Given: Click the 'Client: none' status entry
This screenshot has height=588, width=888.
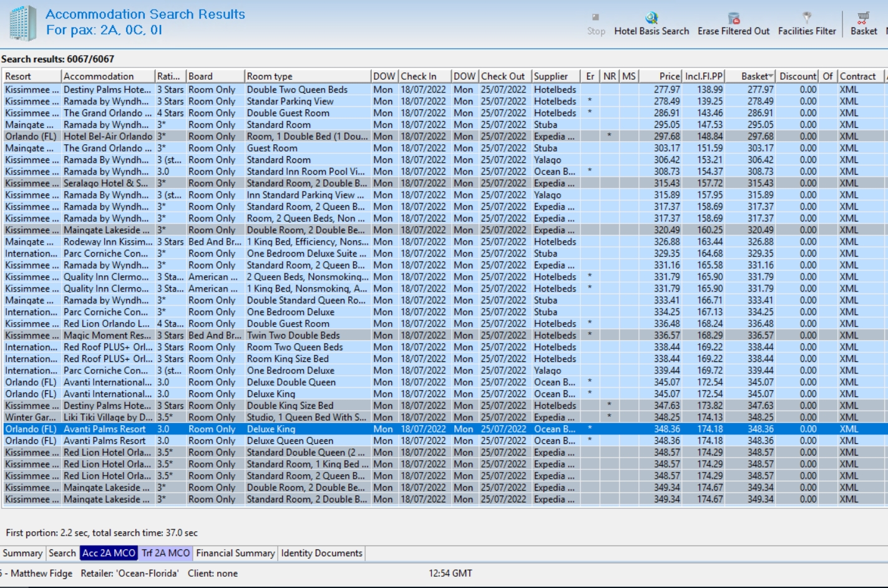Looking at the screenshot, I should (213, 573).
